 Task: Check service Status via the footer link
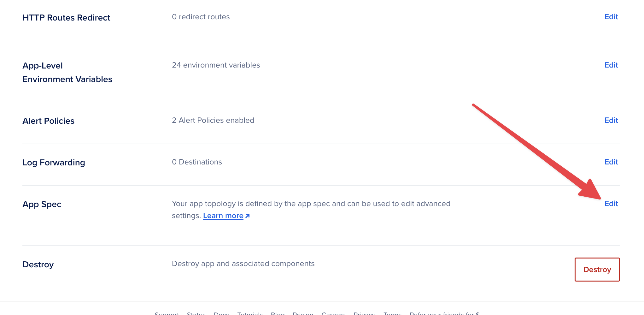(x=196, y=313)
